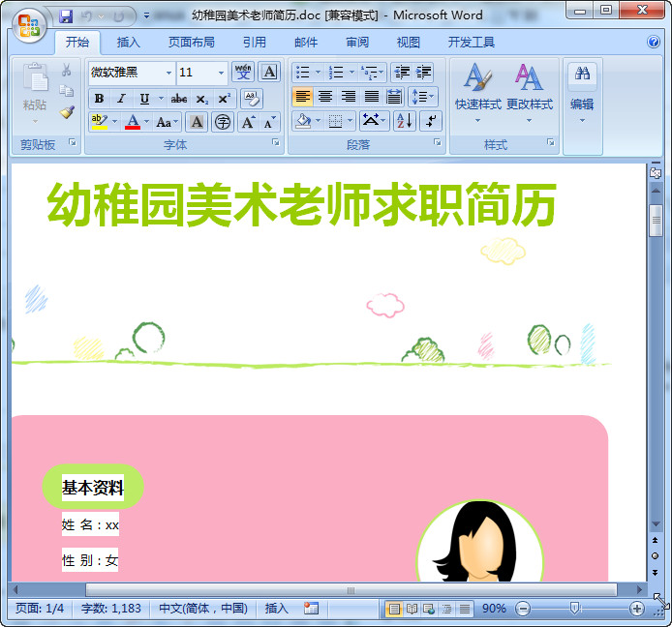Open the 开始 tab
Viewport: 672px width, 627px height.
77,42
